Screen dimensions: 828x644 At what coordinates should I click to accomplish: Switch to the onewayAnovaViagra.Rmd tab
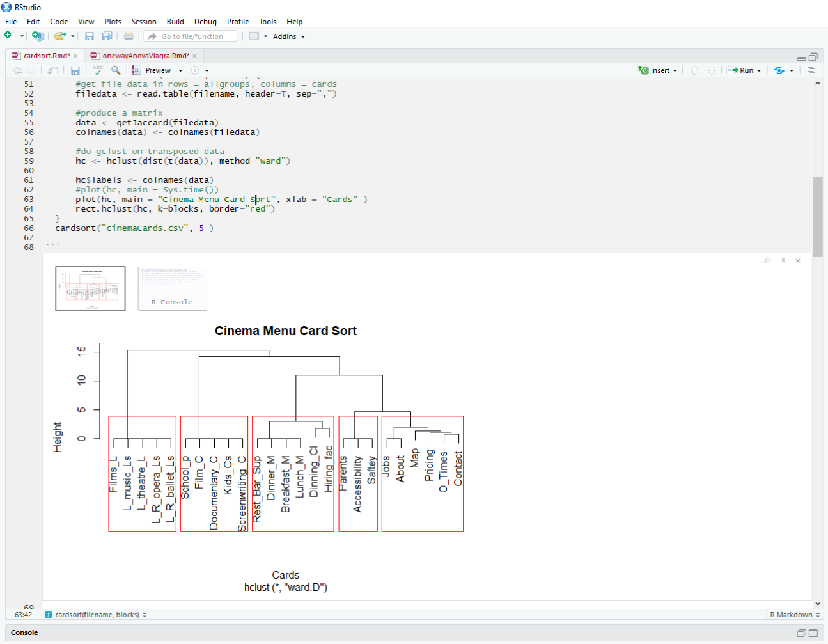click(x=146, y=56)
